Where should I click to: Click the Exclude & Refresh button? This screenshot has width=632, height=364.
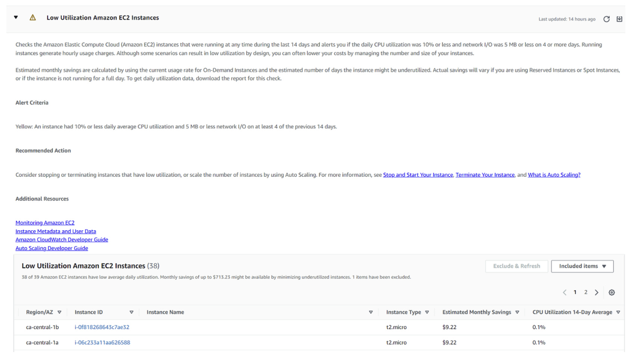517,266
